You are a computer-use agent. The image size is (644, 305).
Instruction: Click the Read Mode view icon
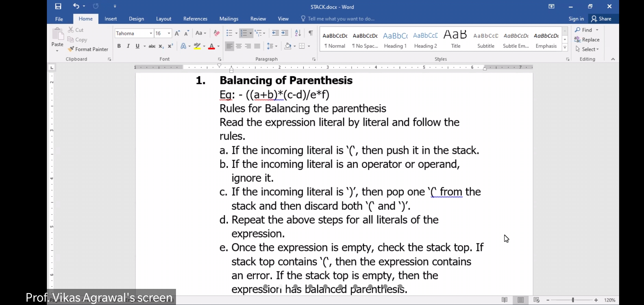(x=504, y=300)
